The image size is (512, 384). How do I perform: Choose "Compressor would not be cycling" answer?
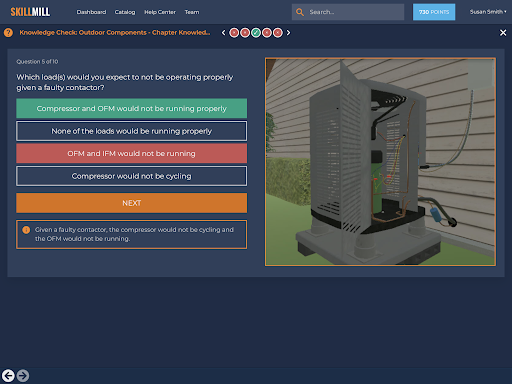(132, 176)
